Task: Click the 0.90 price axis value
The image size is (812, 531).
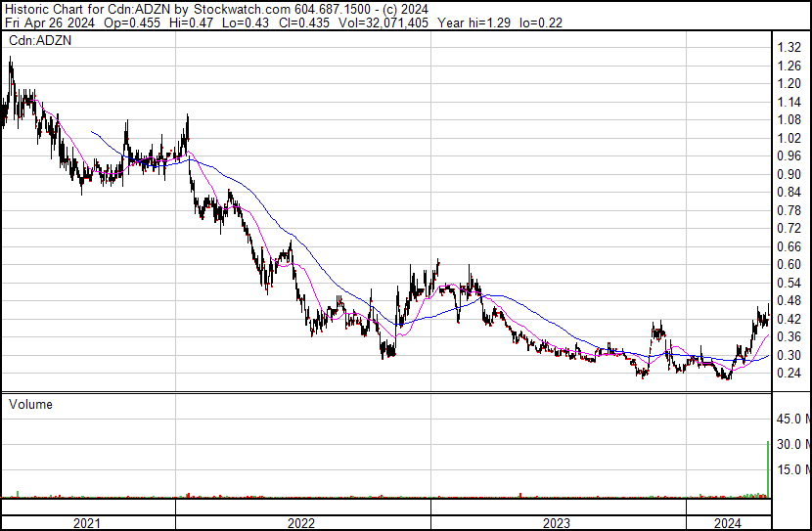Action: pos(789,174)
